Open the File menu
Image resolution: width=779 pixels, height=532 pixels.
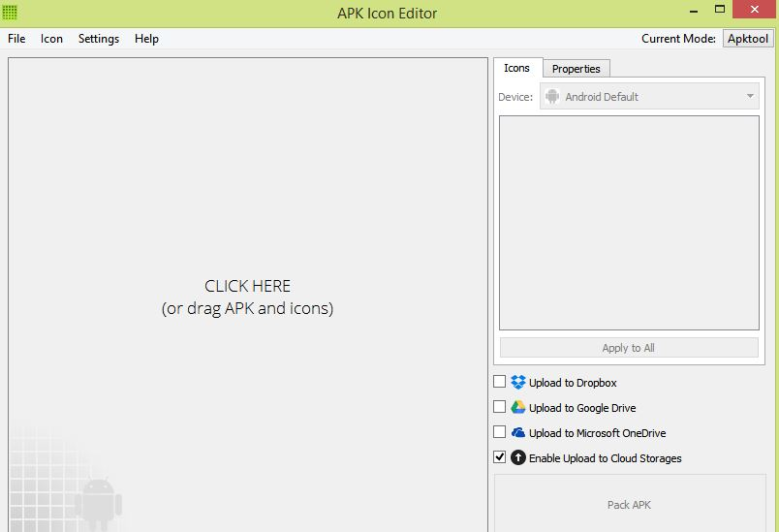click(16, 39)
